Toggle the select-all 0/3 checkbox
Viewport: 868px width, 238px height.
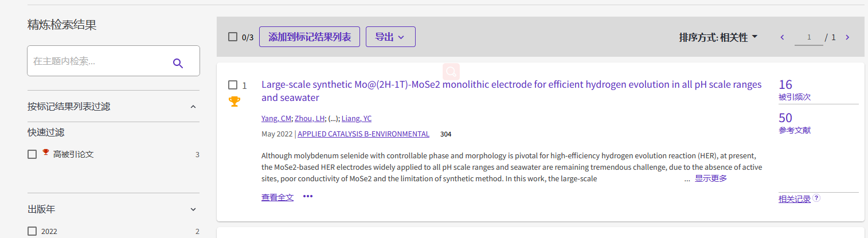coord(233,37)
